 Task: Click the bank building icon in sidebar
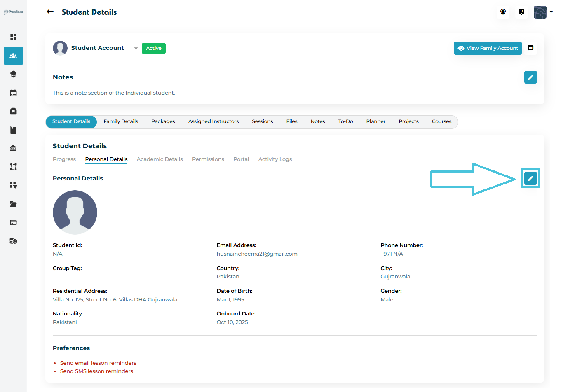point(13,148)
